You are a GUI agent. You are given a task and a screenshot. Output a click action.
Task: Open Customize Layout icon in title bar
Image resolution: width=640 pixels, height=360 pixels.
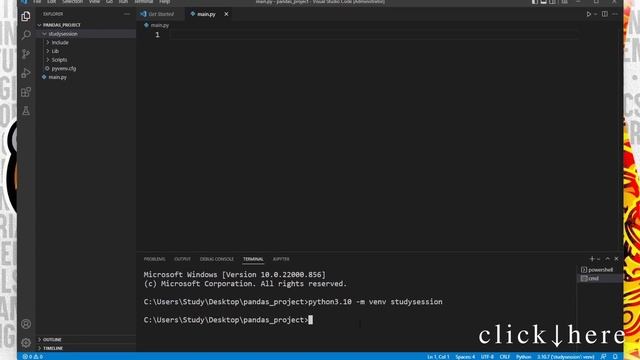point(564,2)
